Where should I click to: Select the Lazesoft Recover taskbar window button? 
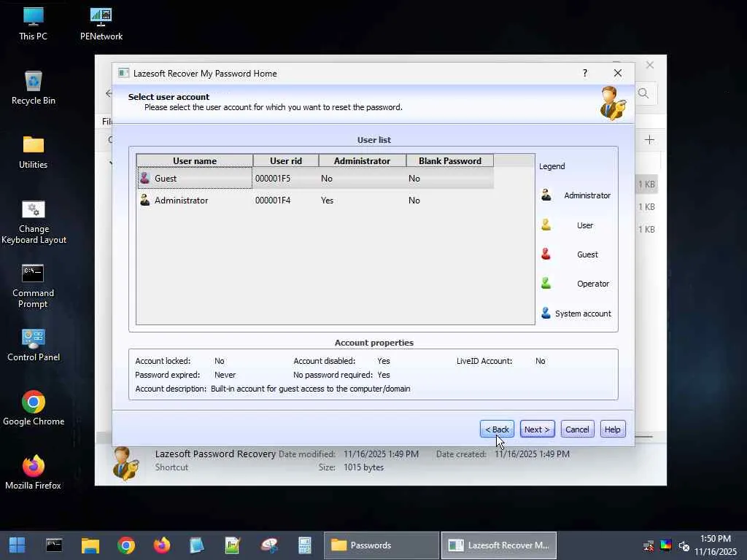pos(499,545)
